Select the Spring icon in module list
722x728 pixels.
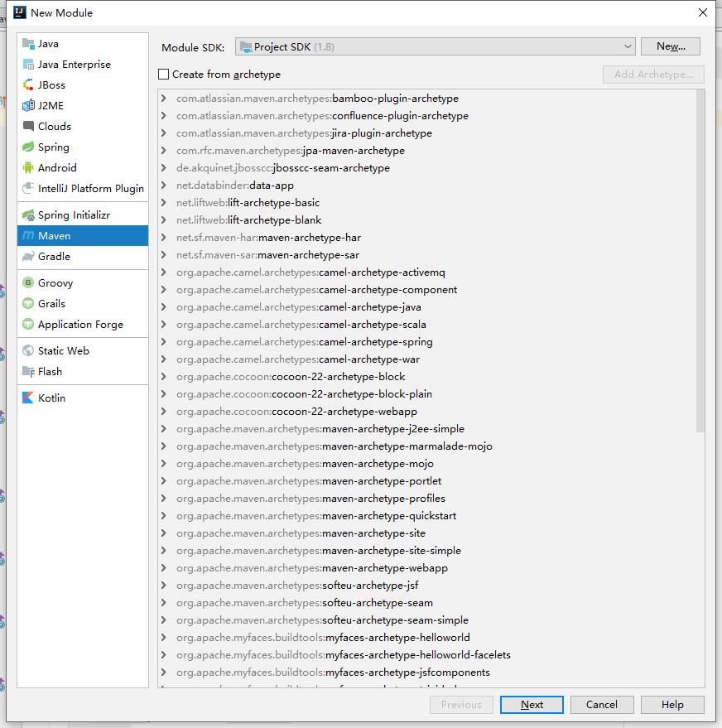pos(29,147)
